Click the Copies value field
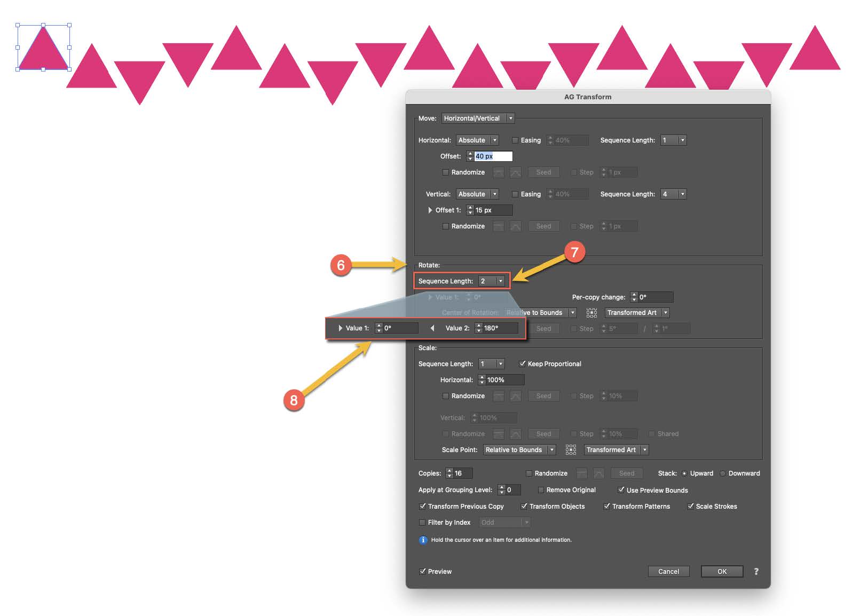This screenshot has width=868, height=616. coord(463,473)
